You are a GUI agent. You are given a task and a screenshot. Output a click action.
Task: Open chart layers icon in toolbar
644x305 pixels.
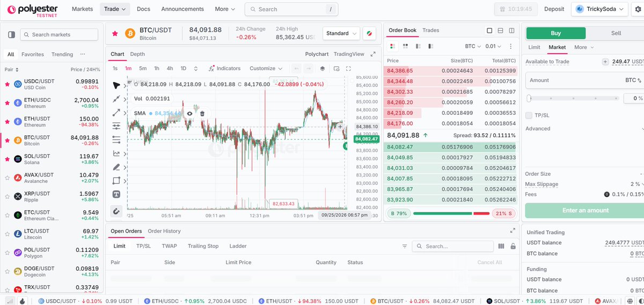click(323, 69)
